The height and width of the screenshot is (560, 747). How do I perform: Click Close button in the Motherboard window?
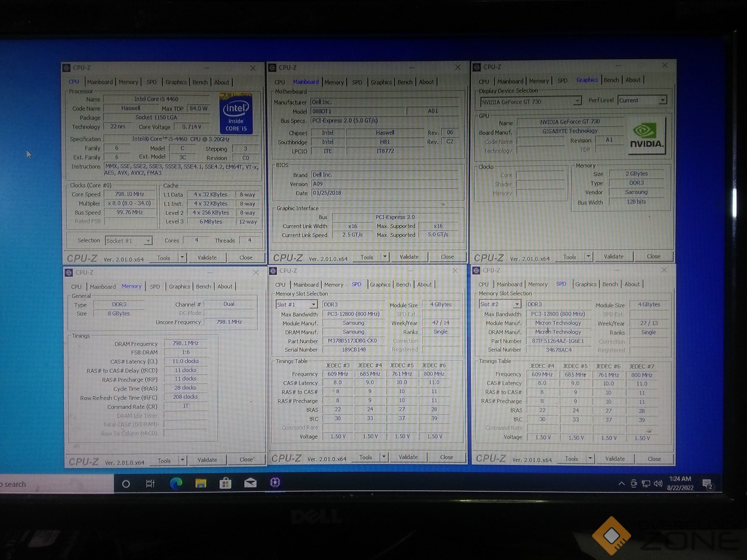click(x=447, y=257)
